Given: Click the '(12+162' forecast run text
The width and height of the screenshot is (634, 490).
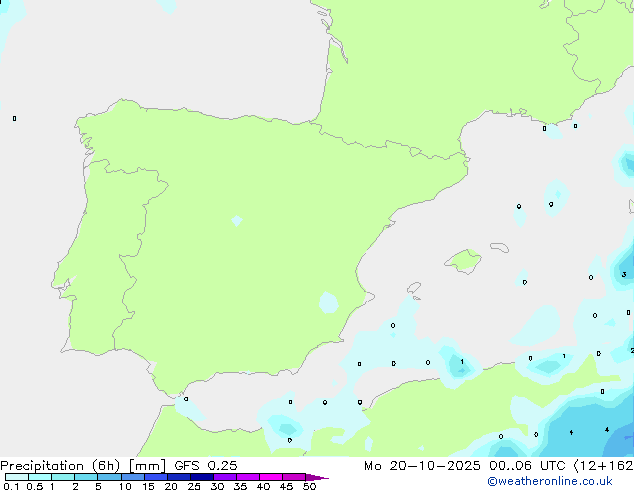Looking at the screenshot, I should click(603, 466).
